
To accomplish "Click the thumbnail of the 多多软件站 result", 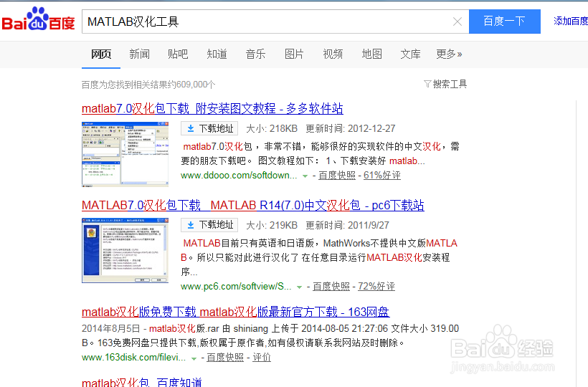I will pyautogui.click(x=125, y=154).
